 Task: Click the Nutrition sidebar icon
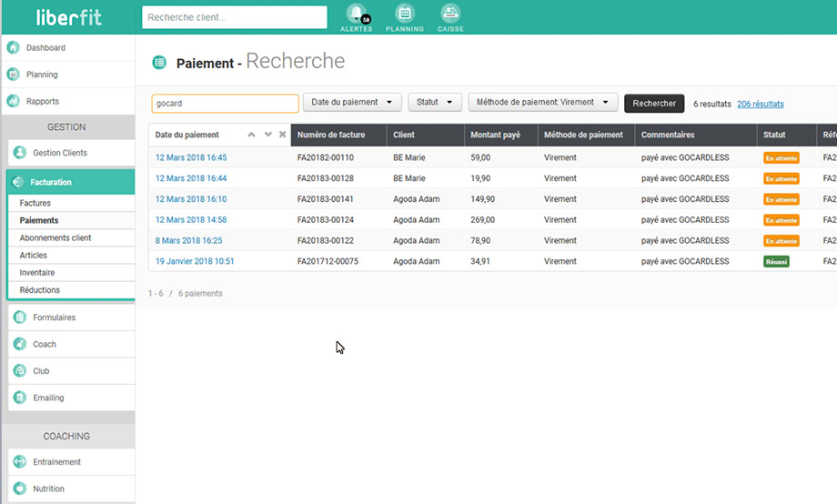click(19, 489)
